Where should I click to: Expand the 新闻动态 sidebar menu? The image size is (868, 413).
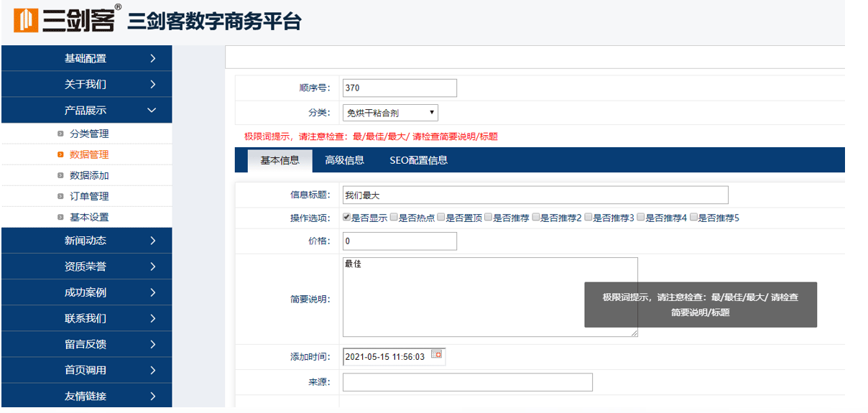click(87, 241)
